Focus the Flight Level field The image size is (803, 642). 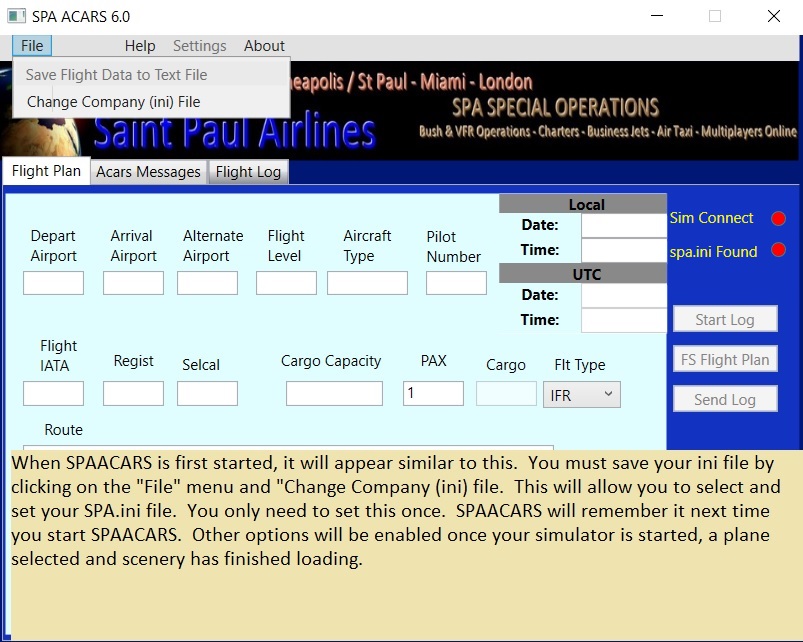click(286, 283)
